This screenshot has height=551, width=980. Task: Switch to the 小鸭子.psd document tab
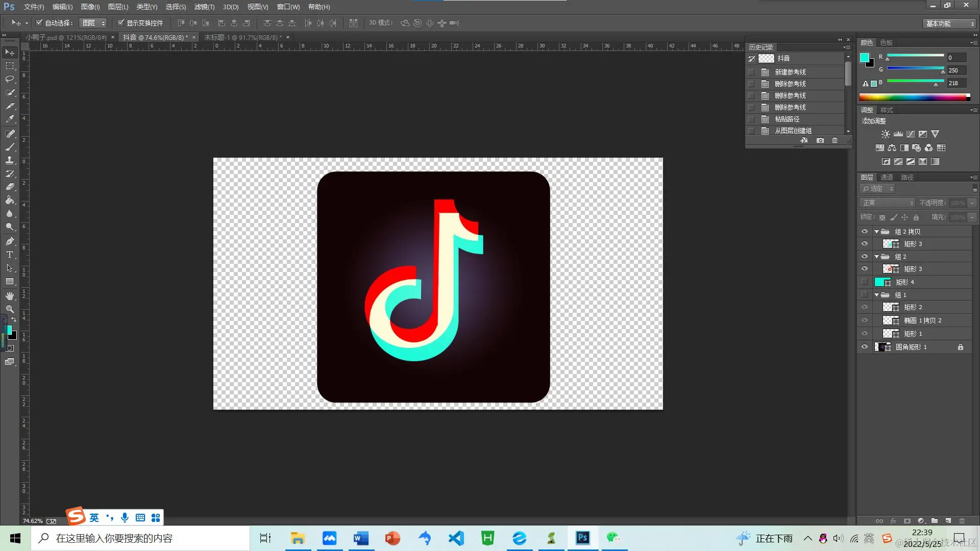[66, 37]
